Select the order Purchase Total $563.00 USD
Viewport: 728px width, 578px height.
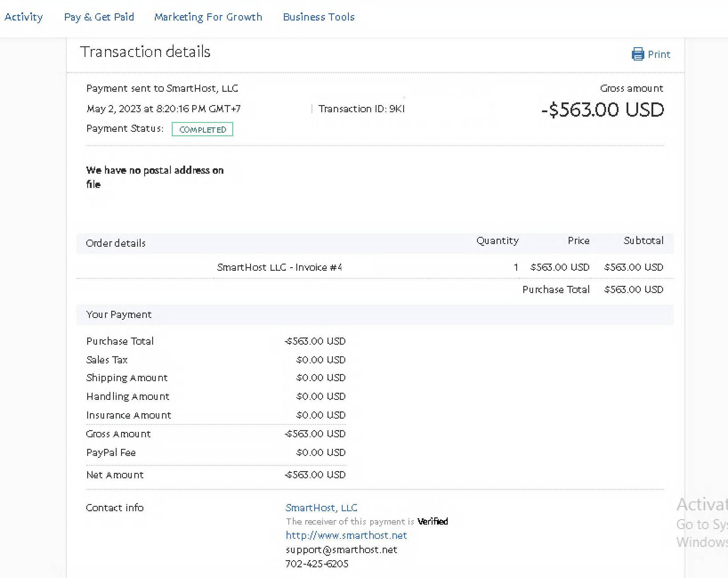pyautogui.click(x=634, y=289)
